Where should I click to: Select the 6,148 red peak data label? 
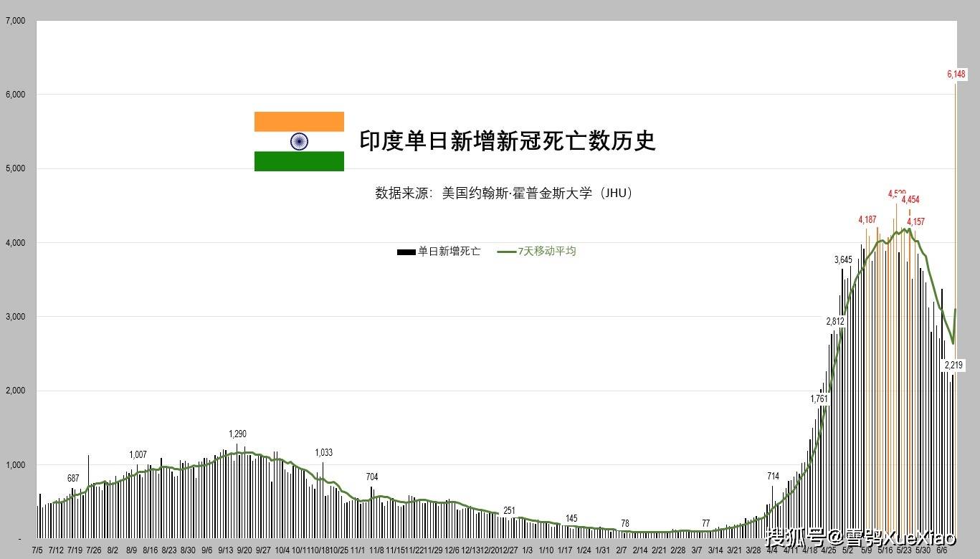click(956, 74)
